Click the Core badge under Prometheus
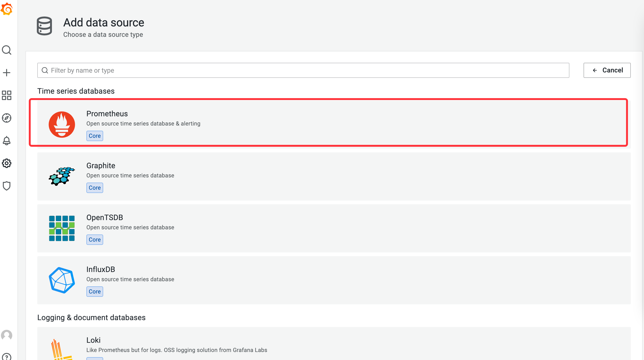 (x=94, y=136)
